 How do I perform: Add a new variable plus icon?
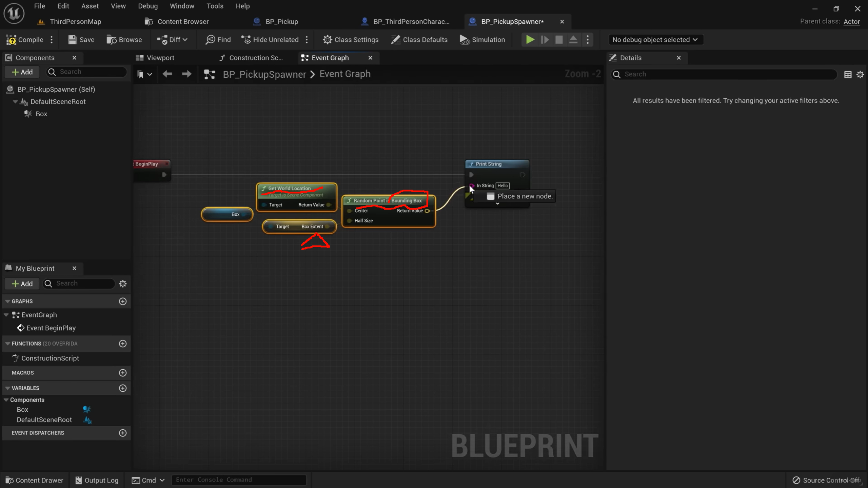[123, 388]
